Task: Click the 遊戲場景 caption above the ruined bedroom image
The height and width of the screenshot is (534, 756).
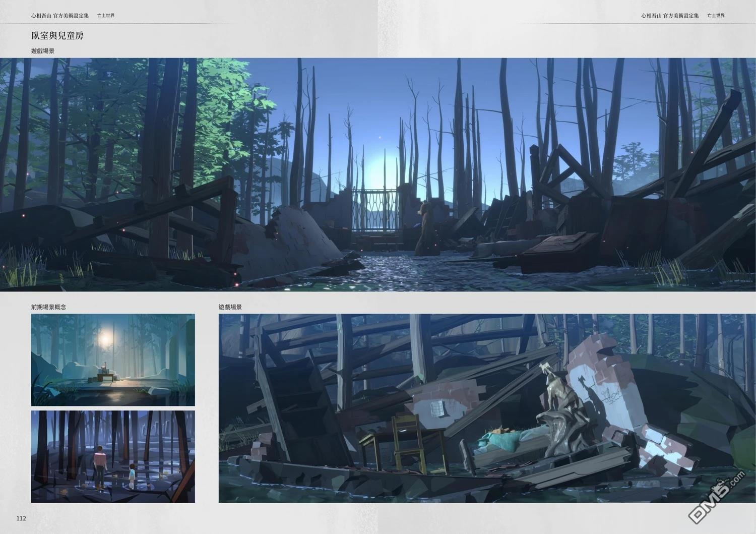Action: [x=230, y=307]
